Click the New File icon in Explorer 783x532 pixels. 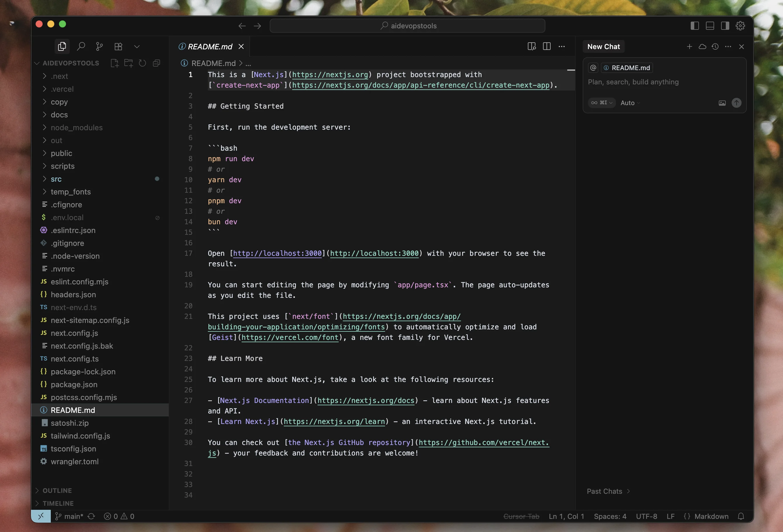tap(114, 63)
